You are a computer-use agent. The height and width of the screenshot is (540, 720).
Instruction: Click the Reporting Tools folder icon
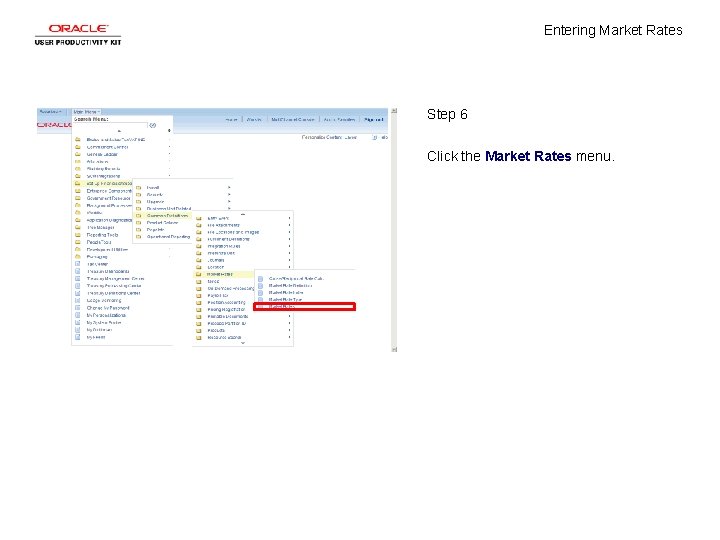[x=78, y=235]
